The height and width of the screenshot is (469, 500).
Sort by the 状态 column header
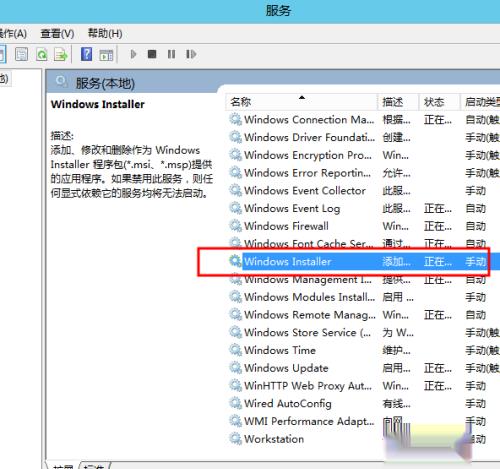point(439,102)
